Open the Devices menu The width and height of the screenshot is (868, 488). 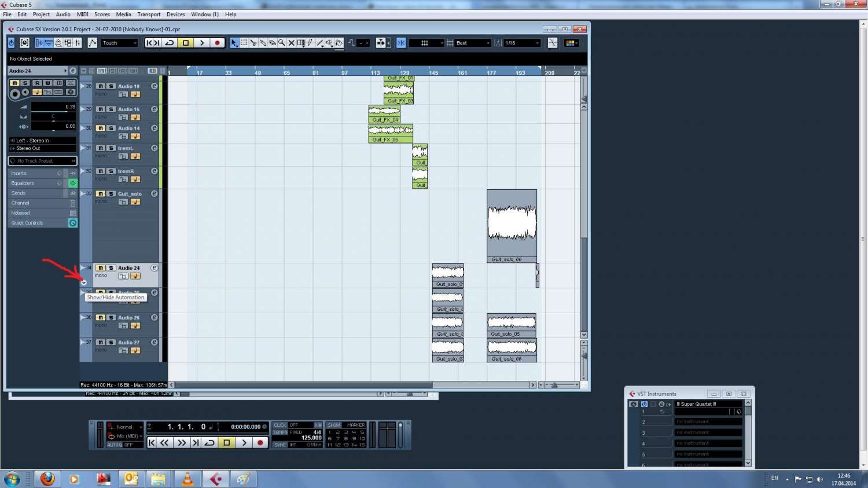tap(176, 14)
